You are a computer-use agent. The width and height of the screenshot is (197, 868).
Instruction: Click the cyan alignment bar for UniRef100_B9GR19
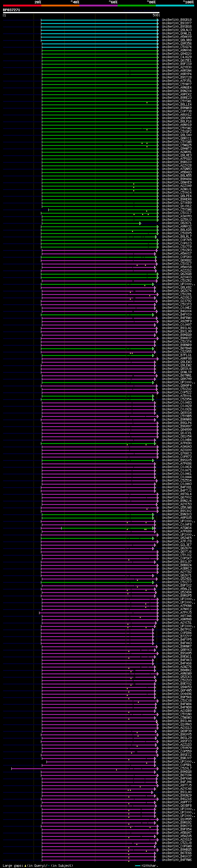point(100,20)
